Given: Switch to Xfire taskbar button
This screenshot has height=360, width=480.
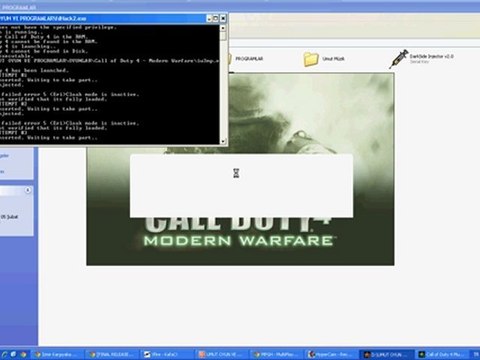Looking at the screenshot, I should coord(166,354).
